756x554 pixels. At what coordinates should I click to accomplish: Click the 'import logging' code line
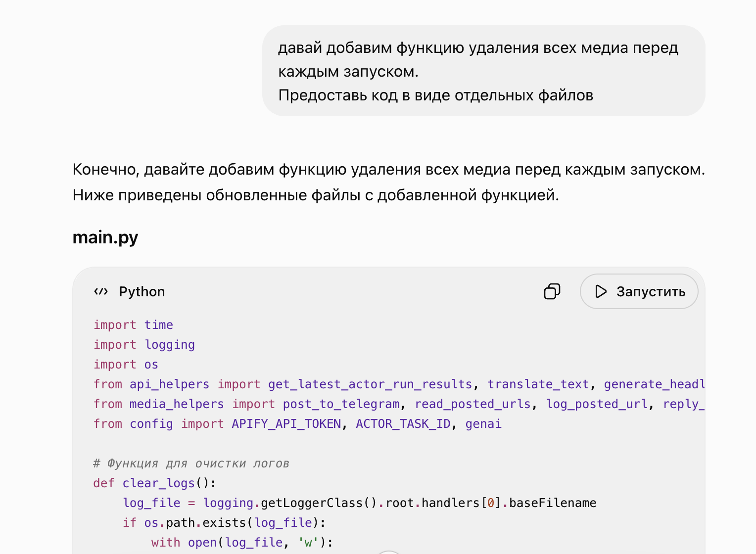click(144, 345)
